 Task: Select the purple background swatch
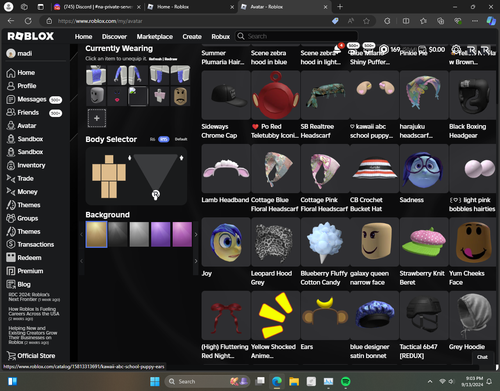pyautogui.click(x=160, y=234)
